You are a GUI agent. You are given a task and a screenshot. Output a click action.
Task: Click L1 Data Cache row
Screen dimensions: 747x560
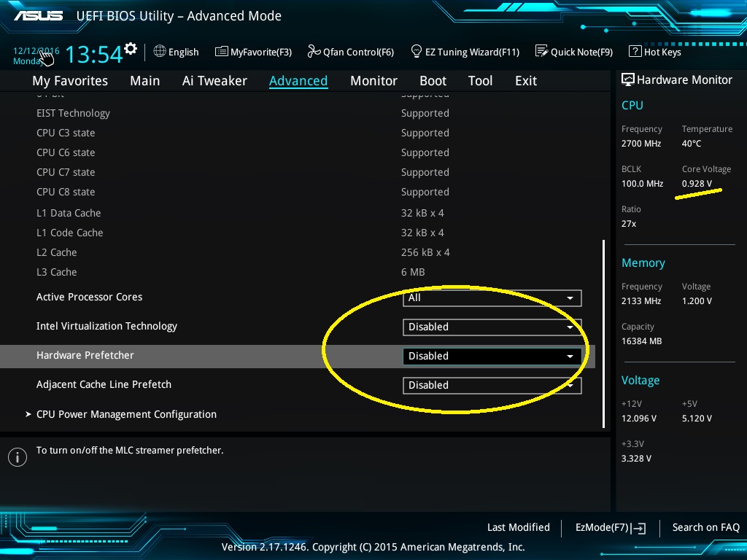(x=69, y=213)
